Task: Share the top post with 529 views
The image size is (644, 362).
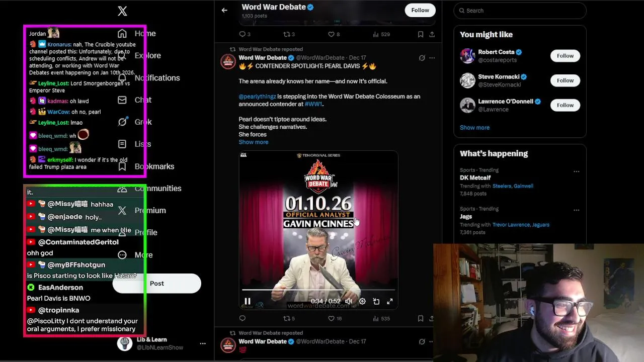Action: coord(432,34)
